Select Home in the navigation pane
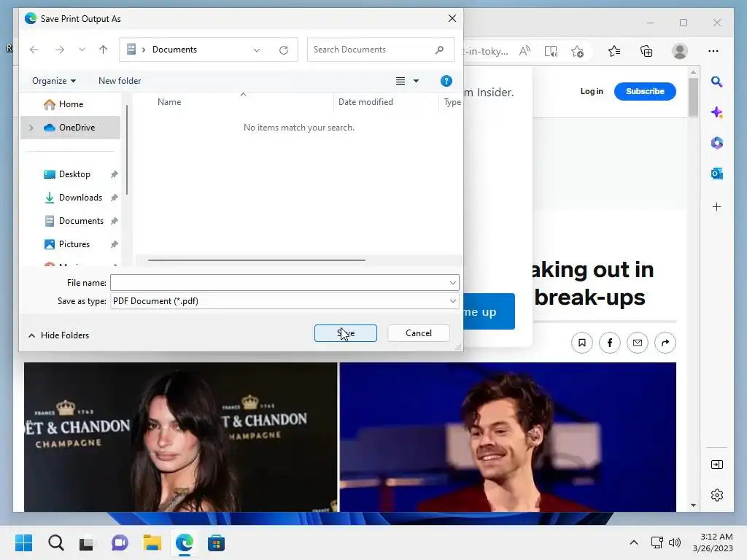Screen dimensions: 747x560 [x=70, y=104]
